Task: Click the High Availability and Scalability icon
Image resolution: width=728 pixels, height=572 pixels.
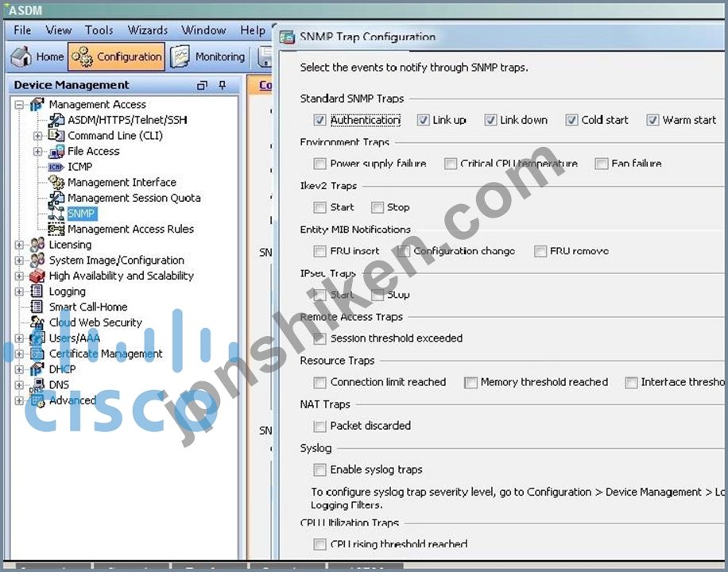Action: coord(37,276)
